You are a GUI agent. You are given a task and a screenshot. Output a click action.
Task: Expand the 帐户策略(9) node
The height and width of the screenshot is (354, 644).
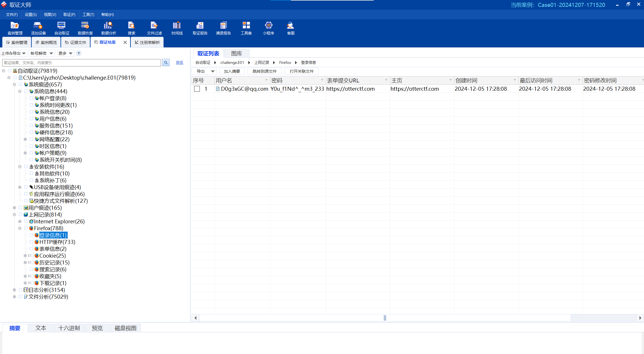[x=25, y=153]
